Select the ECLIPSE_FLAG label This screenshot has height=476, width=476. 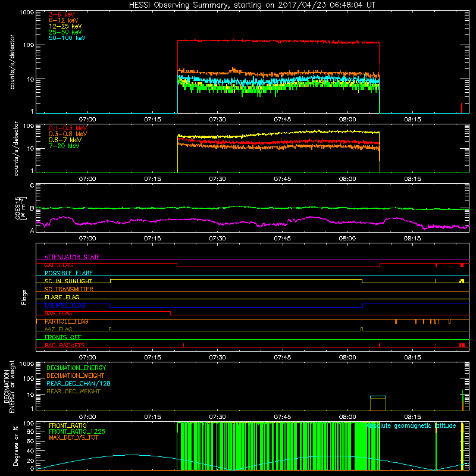(x=65, y=305)
